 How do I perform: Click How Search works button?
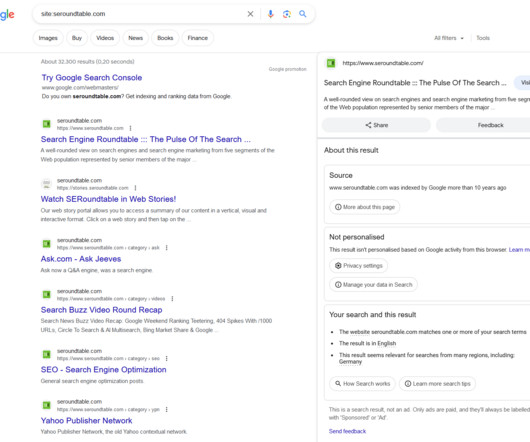pyautogui.click(x=362, y=384)
